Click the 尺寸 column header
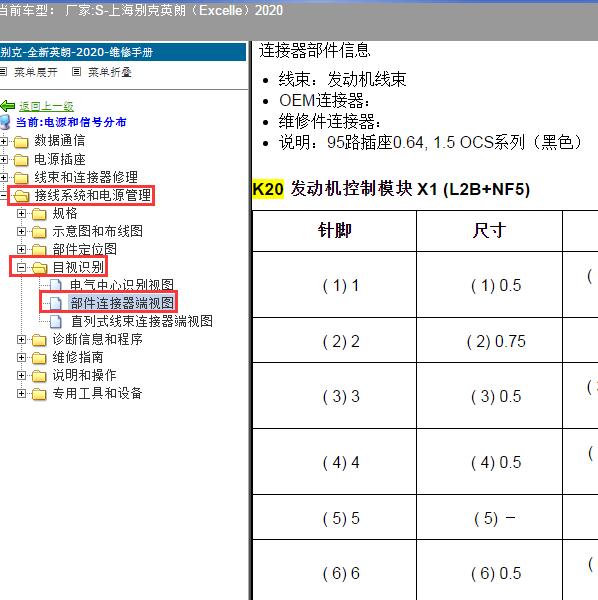 [489, 231]
